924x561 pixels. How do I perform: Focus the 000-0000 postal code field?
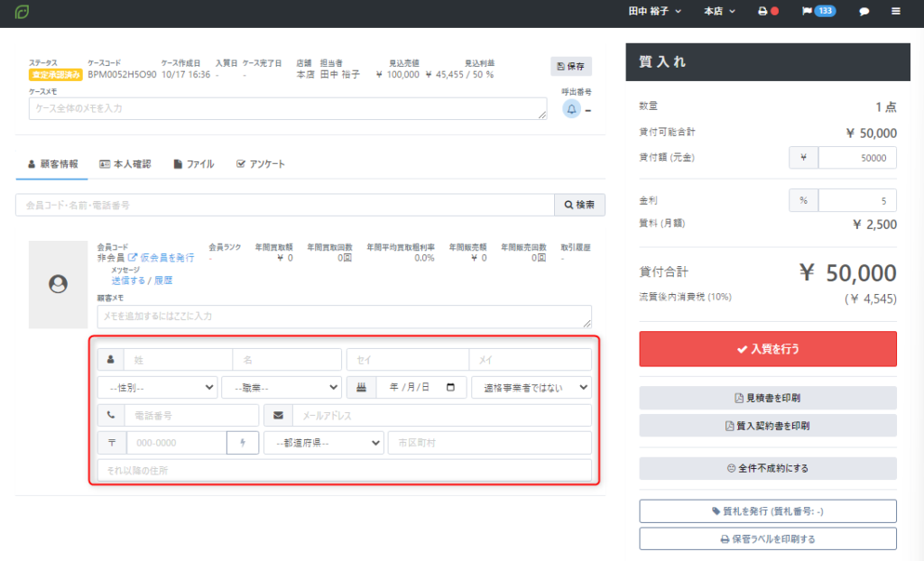pyautogui.click(x=176, y=443)
